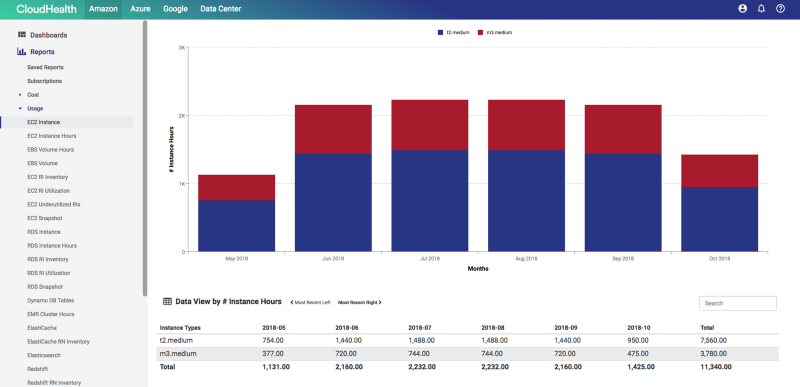This screenshot has height=387, width=800.
Task: Open the help question mark icon
Action: [780, 9]
